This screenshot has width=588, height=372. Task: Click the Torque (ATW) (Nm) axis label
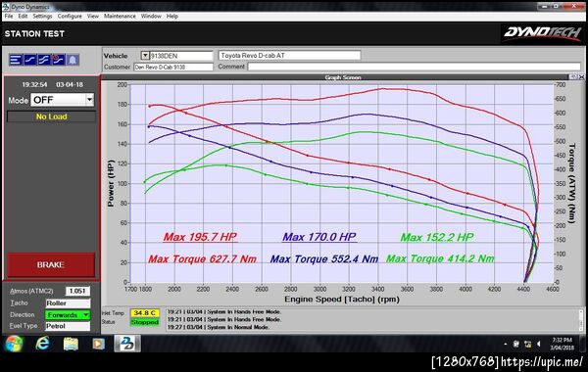coord(572,183)
